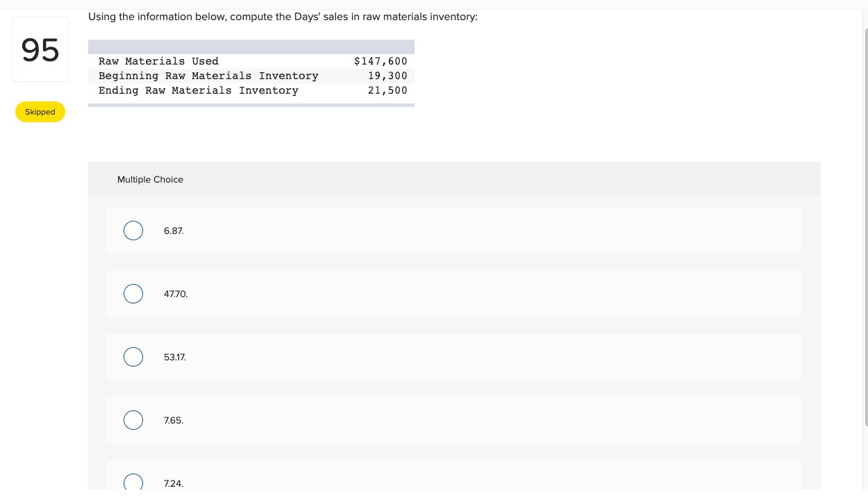868x502 pixels.
Task: Click the Ending Raw Materials Inventory row
Action: coord(251,90)
